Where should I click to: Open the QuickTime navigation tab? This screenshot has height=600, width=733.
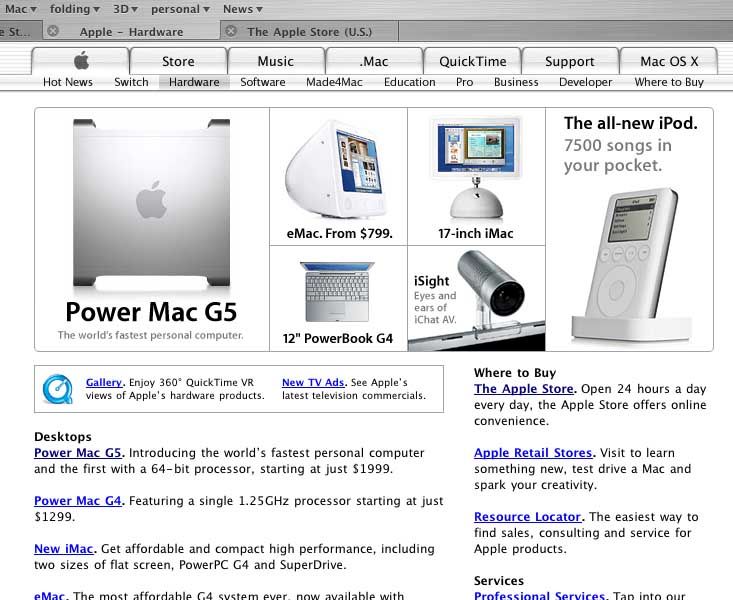[472, 61]
